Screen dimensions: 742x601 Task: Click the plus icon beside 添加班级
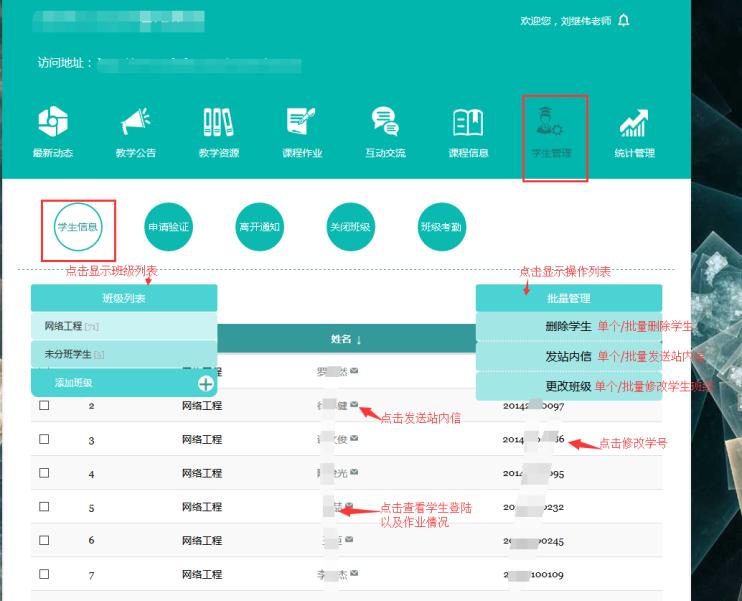206,383
